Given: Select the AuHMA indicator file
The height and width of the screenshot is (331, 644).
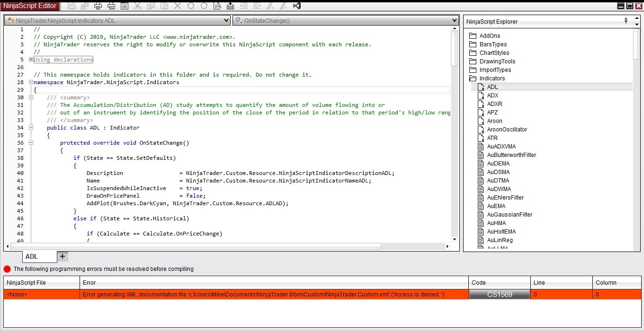Looking at the screenshot, I should pos(491,223).
